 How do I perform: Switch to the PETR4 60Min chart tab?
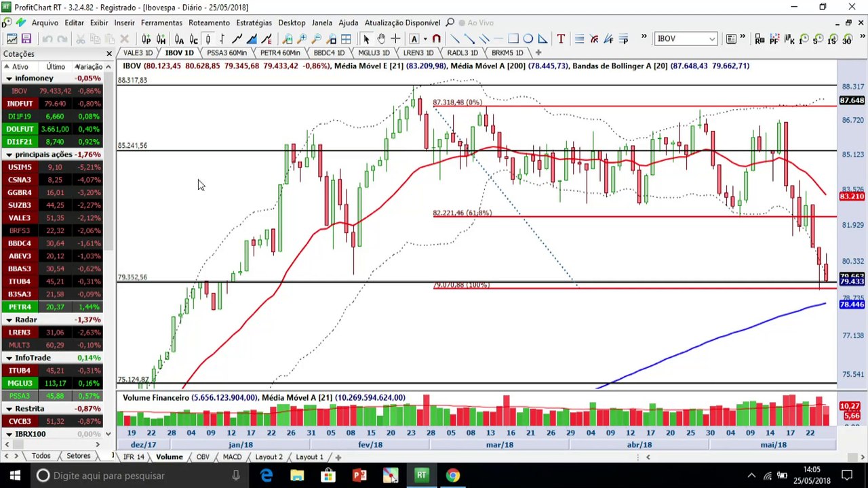279,53
